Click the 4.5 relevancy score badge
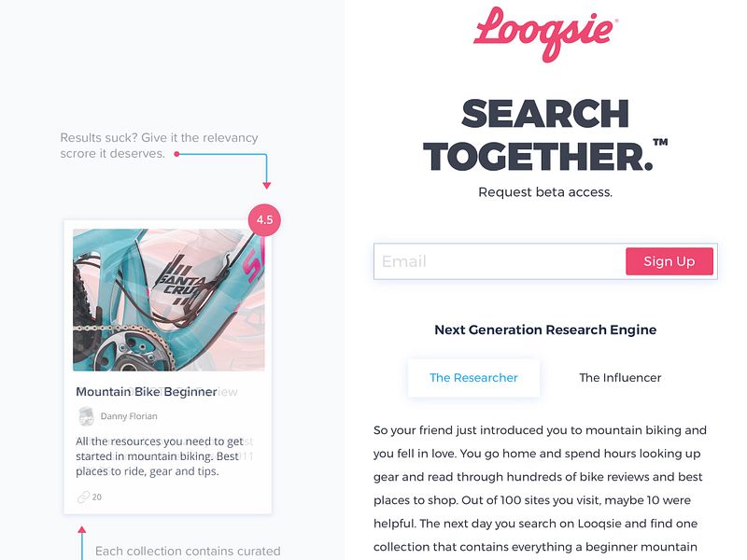Screen dimensions: 747x560 click(264, 220)
